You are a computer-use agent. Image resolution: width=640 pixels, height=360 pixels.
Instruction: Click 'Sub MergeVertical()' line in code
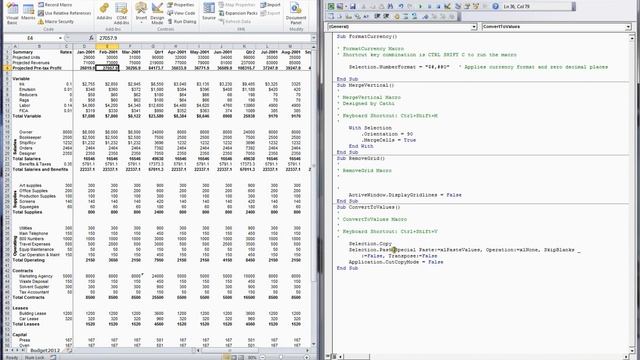[365, 85]
